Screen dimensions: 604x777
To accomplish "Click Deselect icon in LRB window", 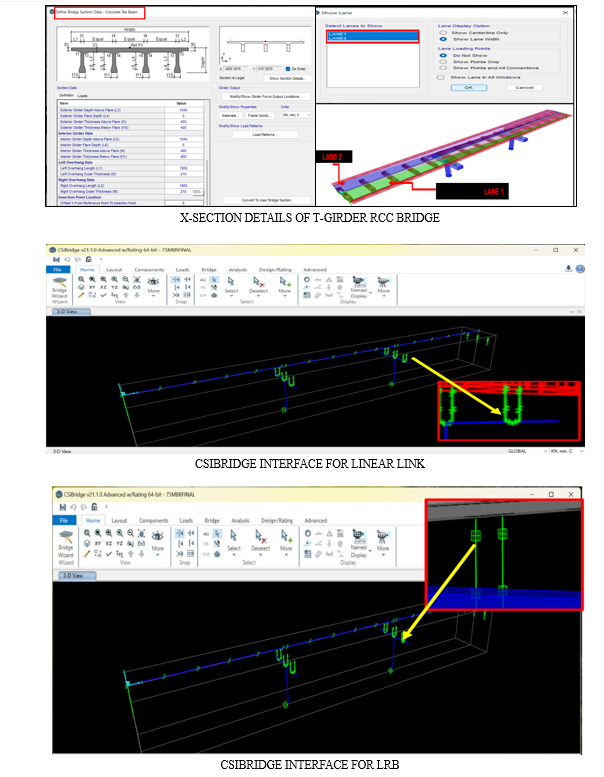I will pos(260,535).
